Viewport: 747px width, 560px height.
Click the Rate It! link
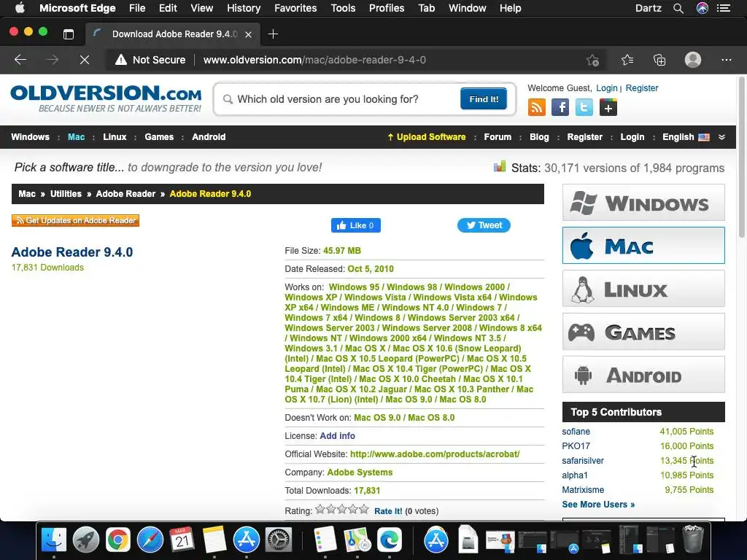[388, 511]
